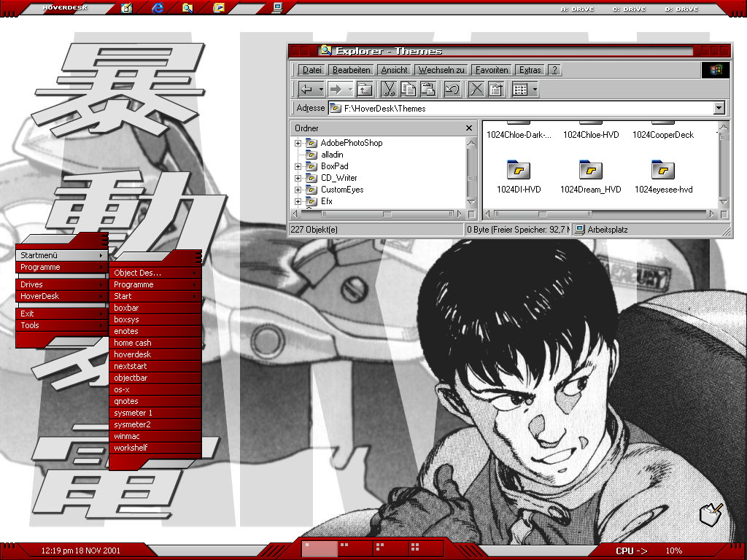747x560 pixels.
Task: Paste from clipboard in the Explorer toolbar
Action: (x=427, y=89)
